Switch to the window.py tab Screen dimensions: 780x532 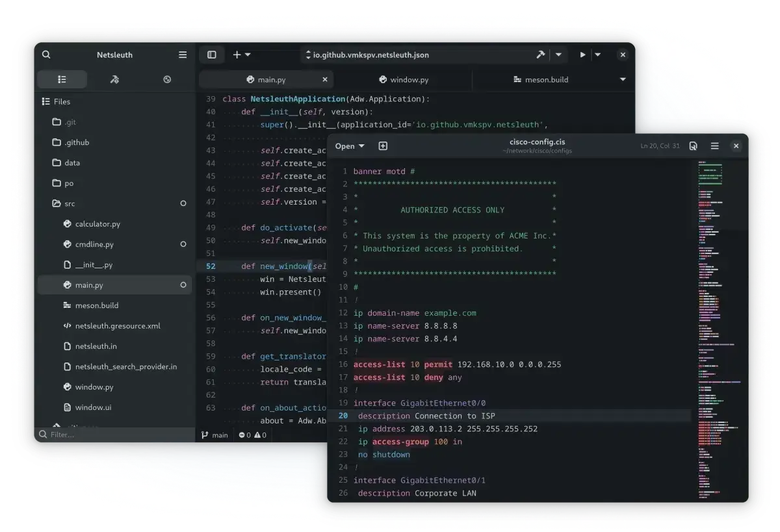pyautogui.click(x=404, y=79)
